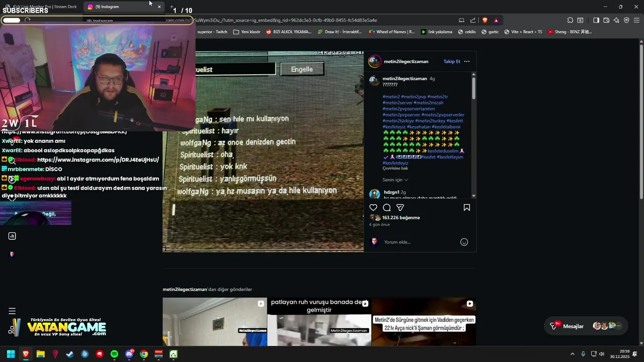Close the Instagram tab

click(159, 7)
